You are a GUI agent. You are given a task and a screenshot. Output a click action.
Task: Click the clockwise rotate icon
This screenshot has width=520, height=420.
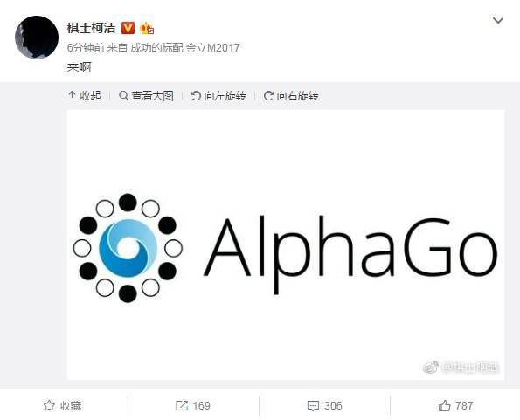pyautogui.click(x=268, y=96)
